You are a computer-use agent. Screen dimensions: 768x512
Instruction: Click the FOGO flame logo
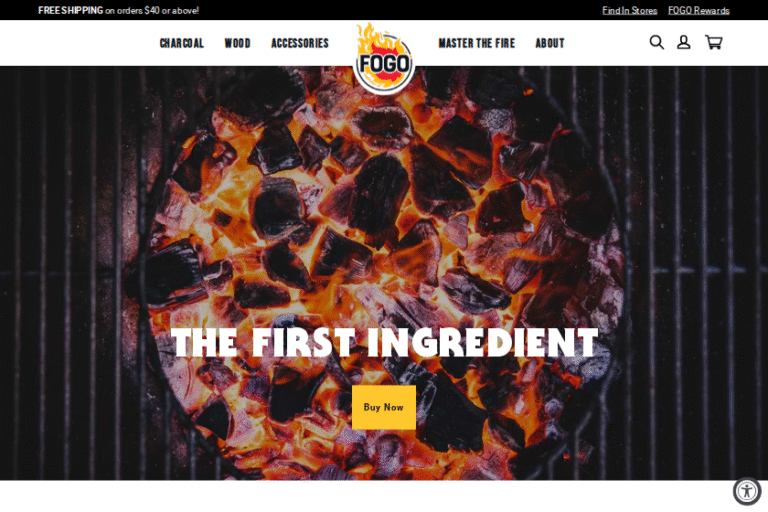tap(384, 59)
